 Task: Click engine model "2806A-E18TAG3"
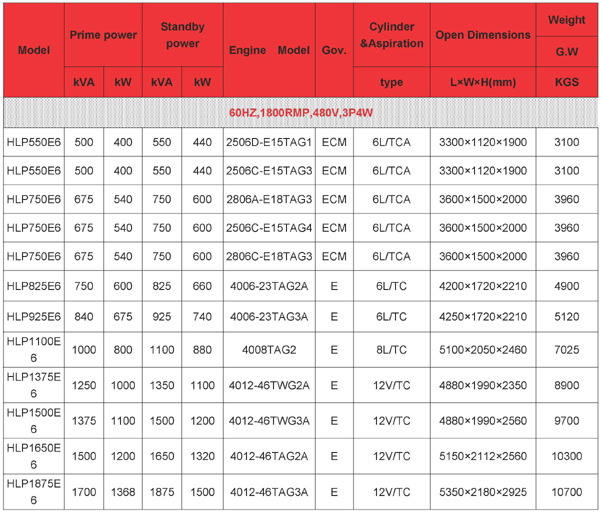(269, 199)
